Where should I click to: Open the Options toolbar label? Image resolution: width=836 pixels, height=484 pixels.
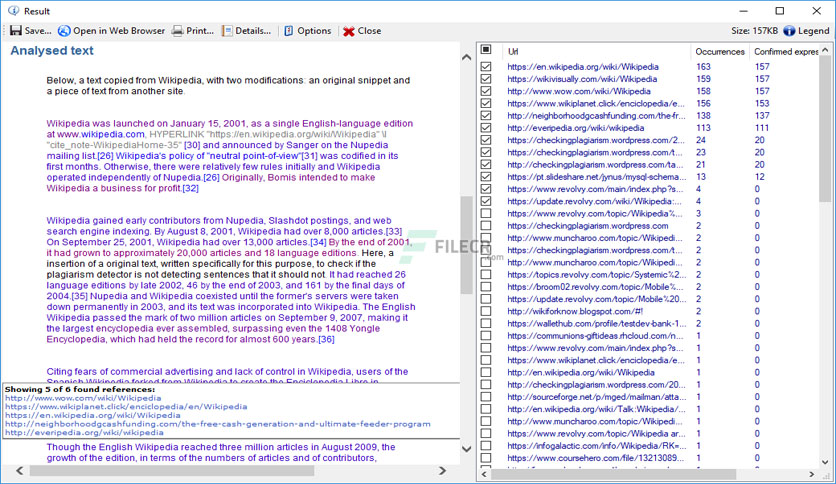pos(314,31)
